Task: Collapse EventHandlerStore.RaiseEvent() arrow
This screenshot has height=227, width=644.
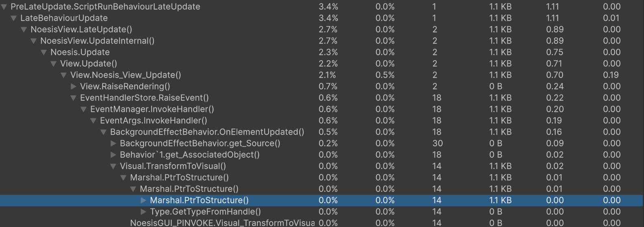Action: [73, 98]
